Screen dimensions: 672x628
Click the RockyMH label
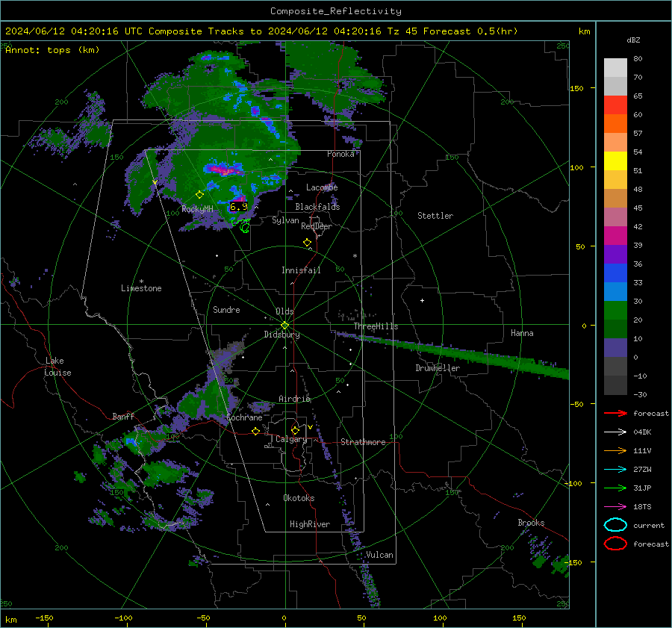point(197,209)
